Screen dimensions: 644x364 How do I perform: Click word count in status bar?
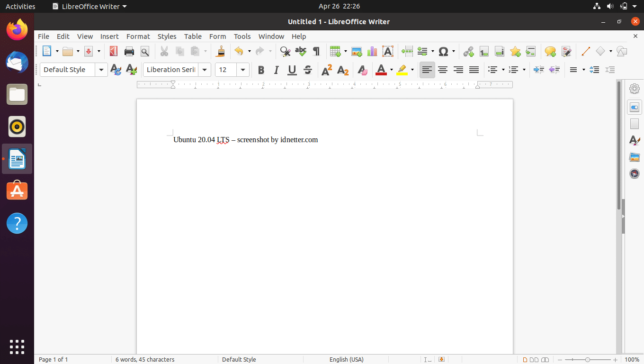click(x=145, y=360)
